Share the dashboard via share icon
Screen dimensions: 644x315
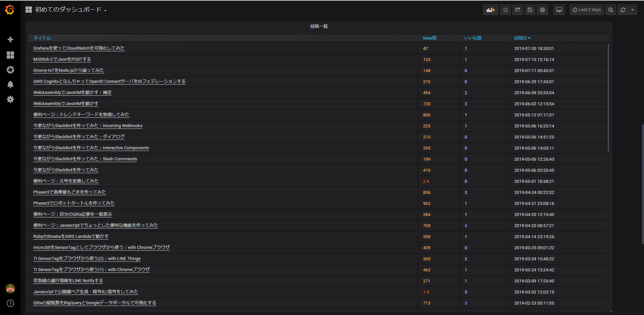click(518, 10)
